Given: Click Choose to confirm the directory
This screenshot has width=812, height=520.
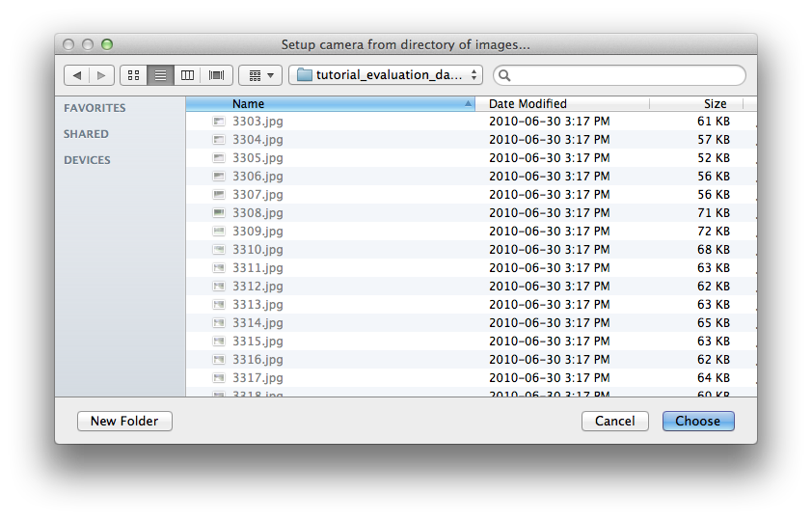Looking at the screenshot, I should pos(698,421).
